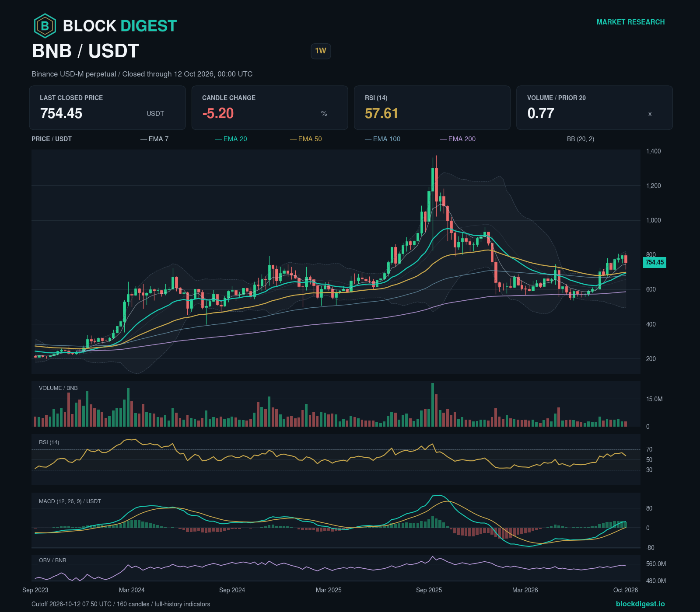This screenshot has width=700, height=612.
Task: Click the Mar 2025 date axis label
Action: (x=329, y=590)
